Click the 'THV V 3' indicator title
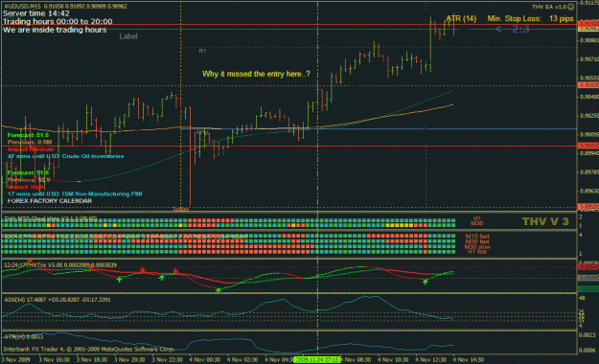 point(545,221)
